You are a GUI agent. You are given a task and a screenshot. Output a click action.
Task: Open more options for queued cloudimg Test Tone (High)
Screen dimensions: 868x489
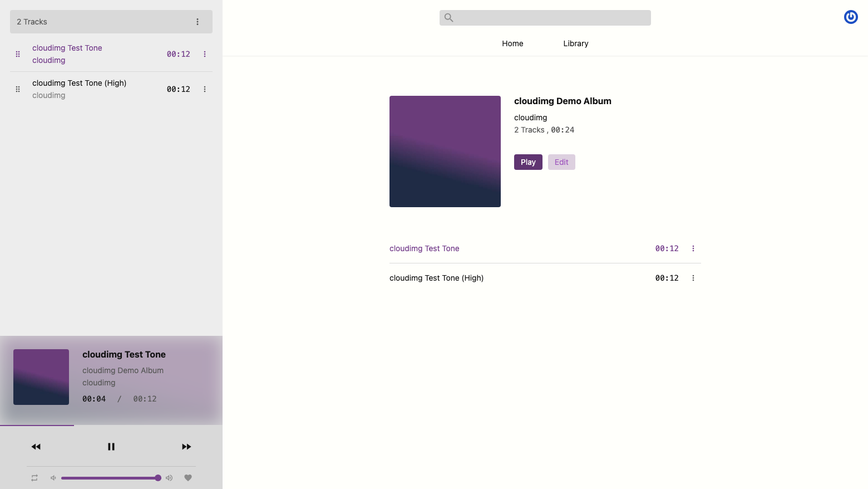pos(205,89)
